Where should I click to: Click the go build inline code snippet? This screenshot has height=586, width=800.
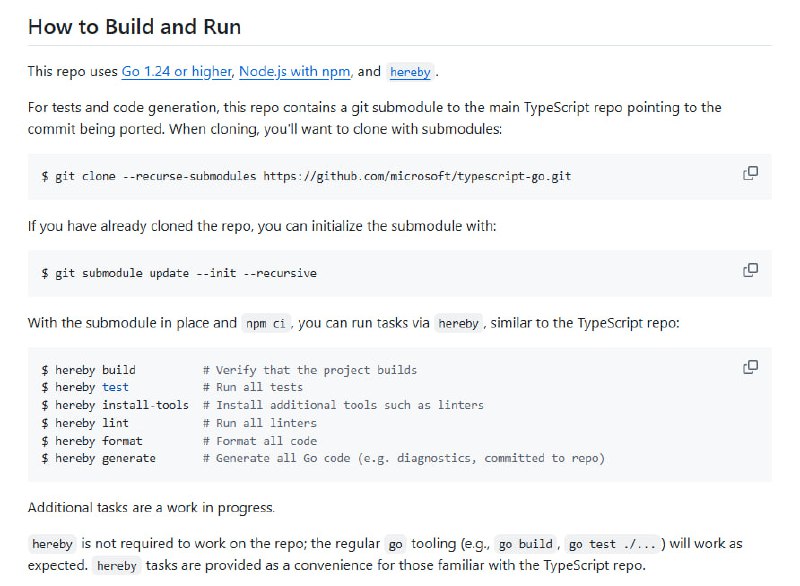527,543
